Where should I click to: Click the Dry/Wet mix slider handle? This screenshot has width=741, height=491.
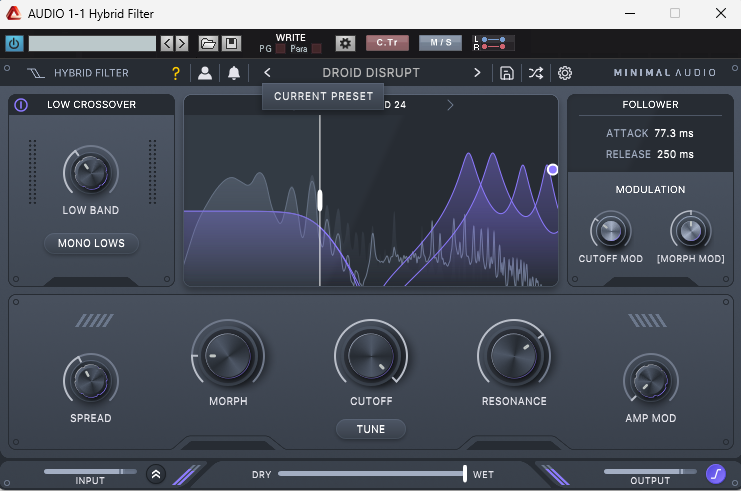tap(465, 474)
